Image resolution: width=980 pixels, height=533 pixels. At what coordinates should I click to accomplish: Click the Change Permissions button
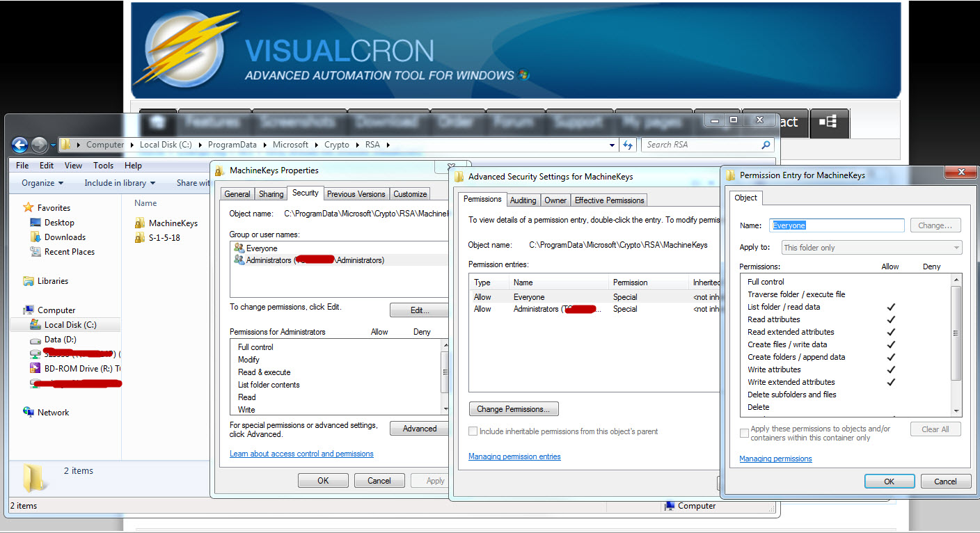point(514,409)
